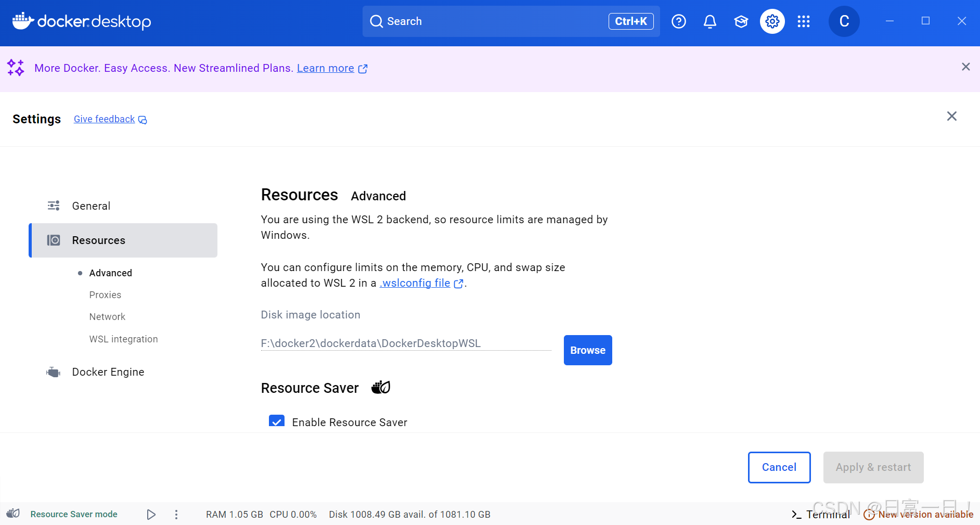Image resolution: width=980 pixels, height=525 pixels.
Task: Click the Terminal label in status bar
Action: (x=828, y=515)
